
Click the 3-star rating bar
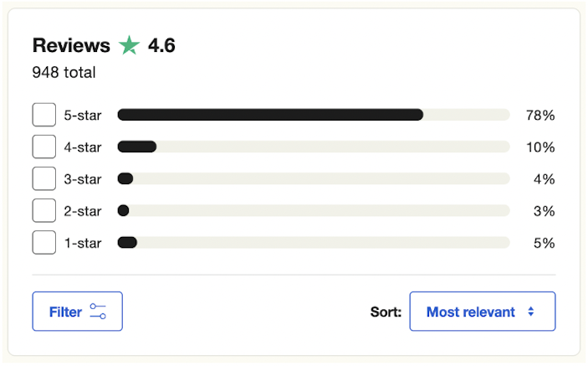[314, 178]
